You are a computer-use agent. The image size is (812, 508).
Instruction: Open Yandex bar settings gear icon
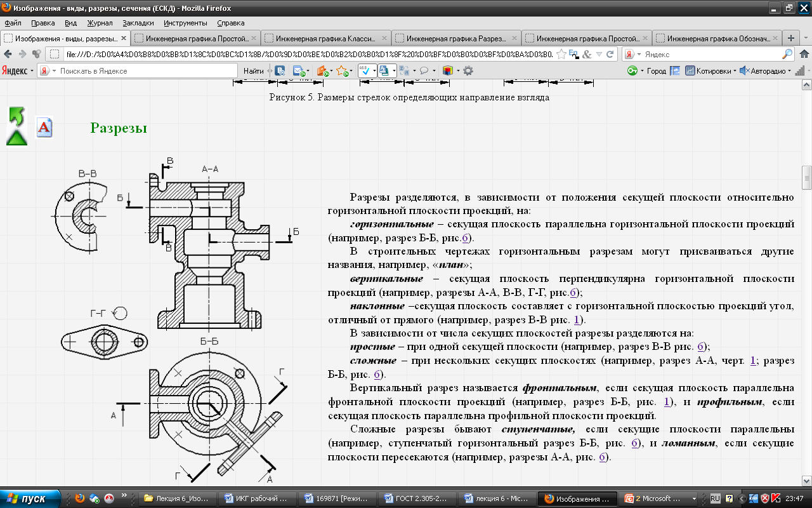(x=468, y=71)
